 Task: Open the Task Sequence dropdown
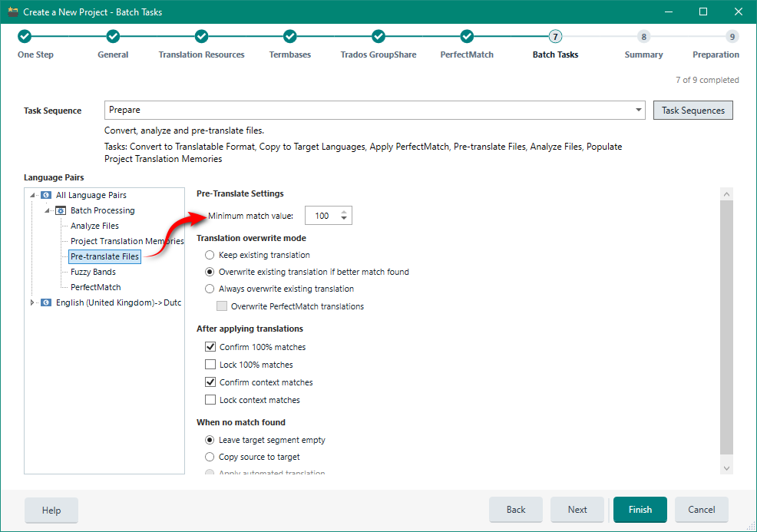tap(639, 110)
